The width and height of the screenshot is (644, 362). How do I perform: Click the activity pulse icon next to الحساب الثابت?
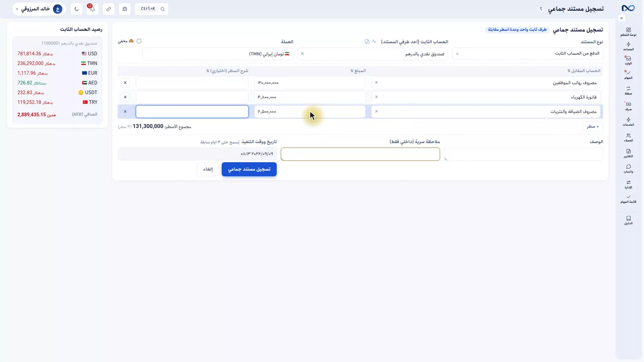pos(374,41)
